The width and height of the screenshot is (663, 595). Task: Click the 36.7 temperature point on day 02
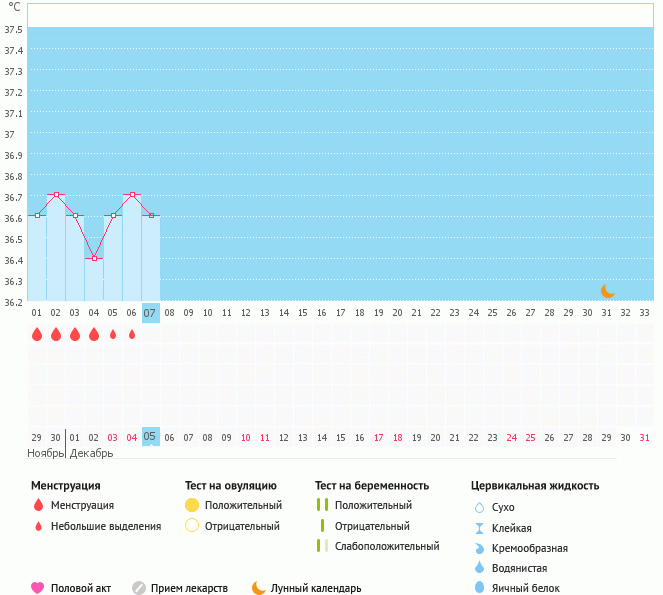(56, 194)
